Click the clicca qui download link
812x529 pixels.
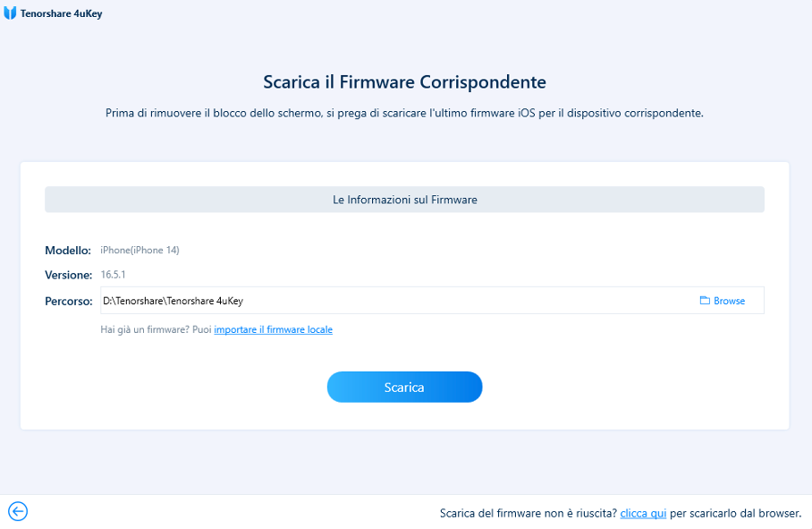643,512
